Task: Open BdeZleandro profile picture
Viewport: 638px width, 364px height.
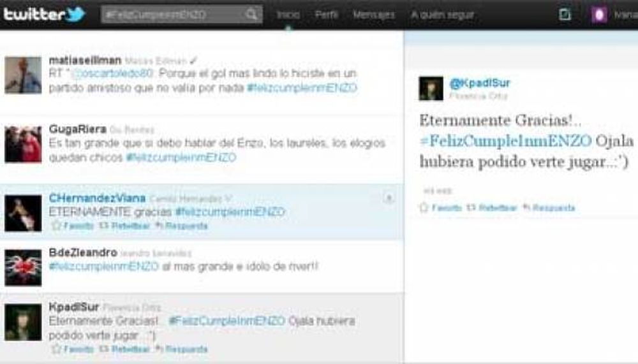Action: (x=23, y=268)
